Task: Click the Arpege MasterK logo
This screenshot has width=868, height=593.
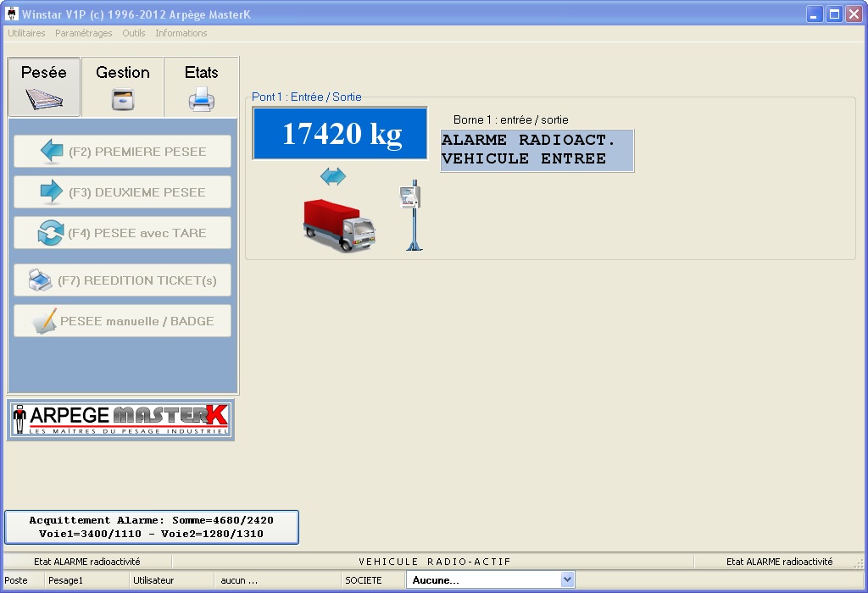Action: click(120, 419)
